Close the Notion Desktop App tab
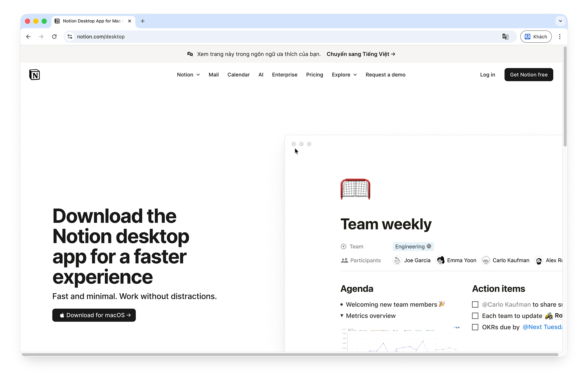This screenshot has width=588, height=384. pos(130,21)
